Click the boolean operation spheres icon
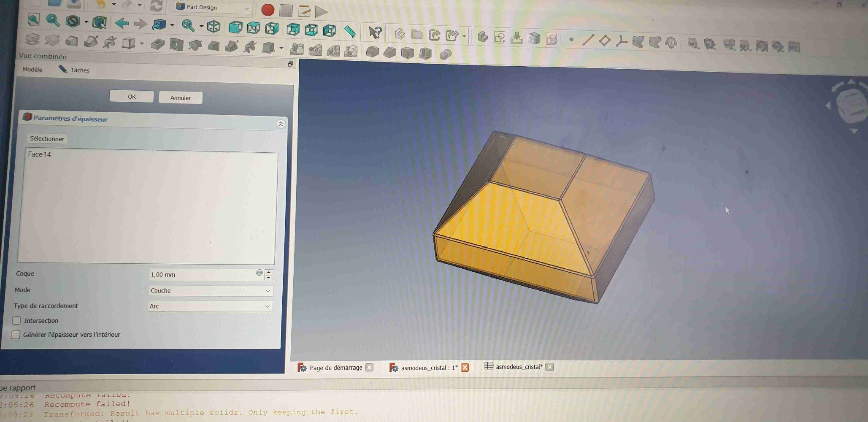This screenshot has width=868, height=422. click(x=445, y=54)
